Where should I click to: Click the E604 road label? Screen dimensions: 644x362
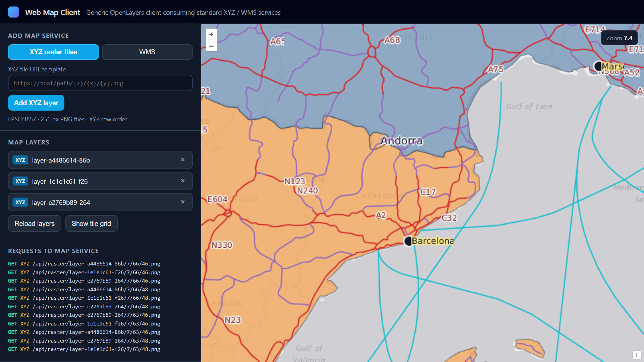click(x=217, y=199)
